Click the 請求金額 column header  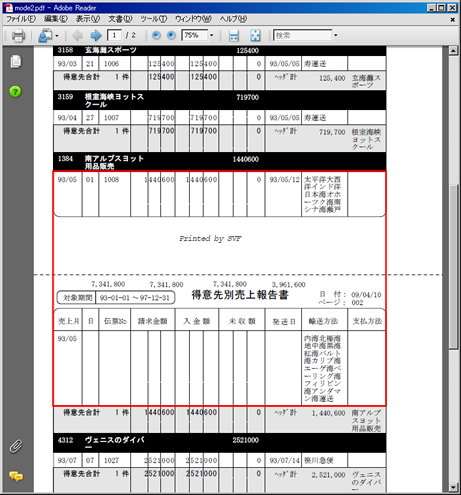point(153,321)
